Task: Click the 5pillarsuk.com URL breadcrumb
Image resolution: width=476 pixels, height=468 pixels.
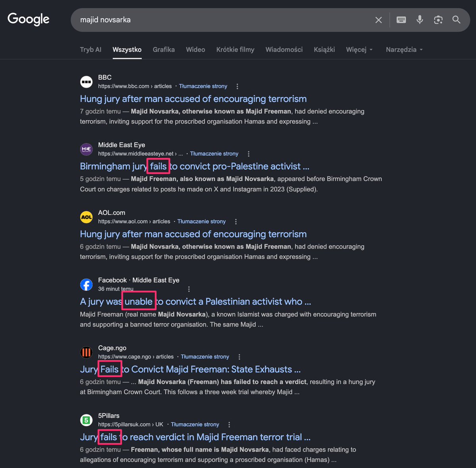Action: [x=131, y=424]
